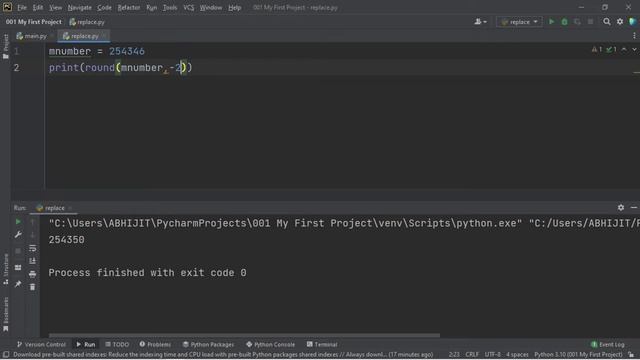Change CRLF line separator in the status bar
The width and height of the screenshot is (640, 360).
(x=472, y=355)
